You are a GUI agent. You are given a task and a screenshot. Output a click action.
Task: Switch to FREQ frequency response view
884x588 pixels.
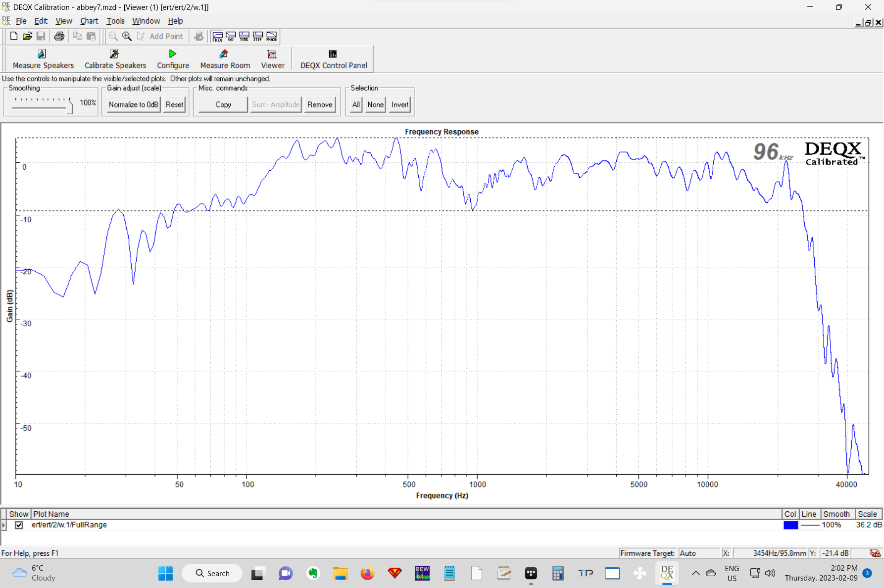tap(217, 37)
